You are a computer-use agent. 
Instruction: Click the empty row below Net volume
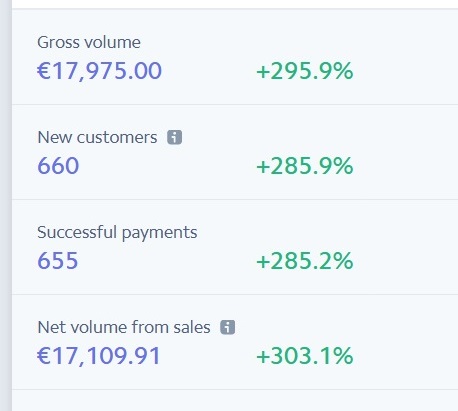(235, 400)
